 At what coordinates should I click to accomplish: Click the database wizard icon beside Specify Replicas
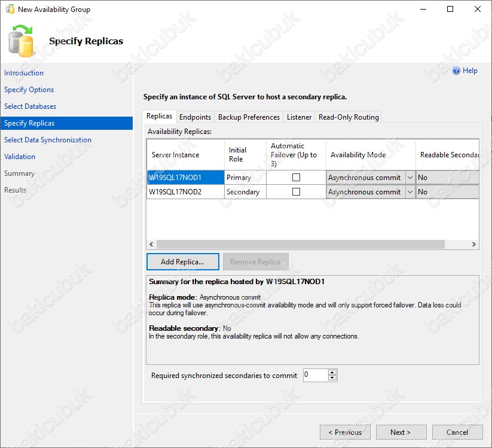[21, 41]
